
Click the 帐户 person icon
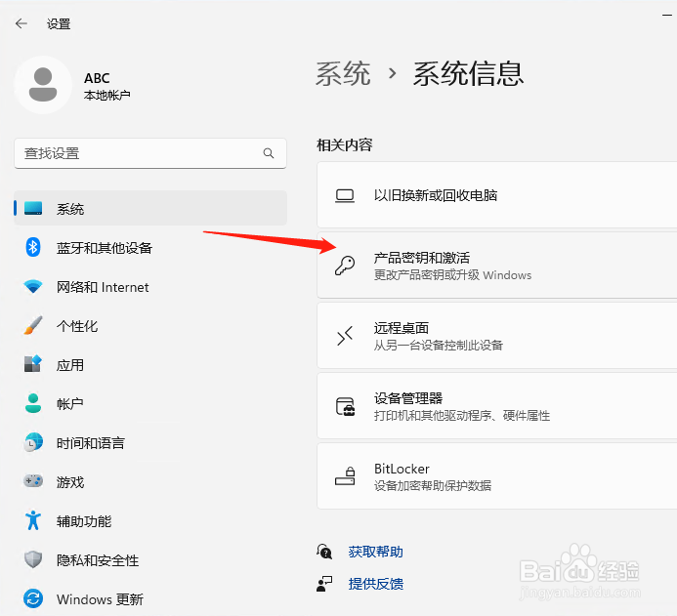33,403
